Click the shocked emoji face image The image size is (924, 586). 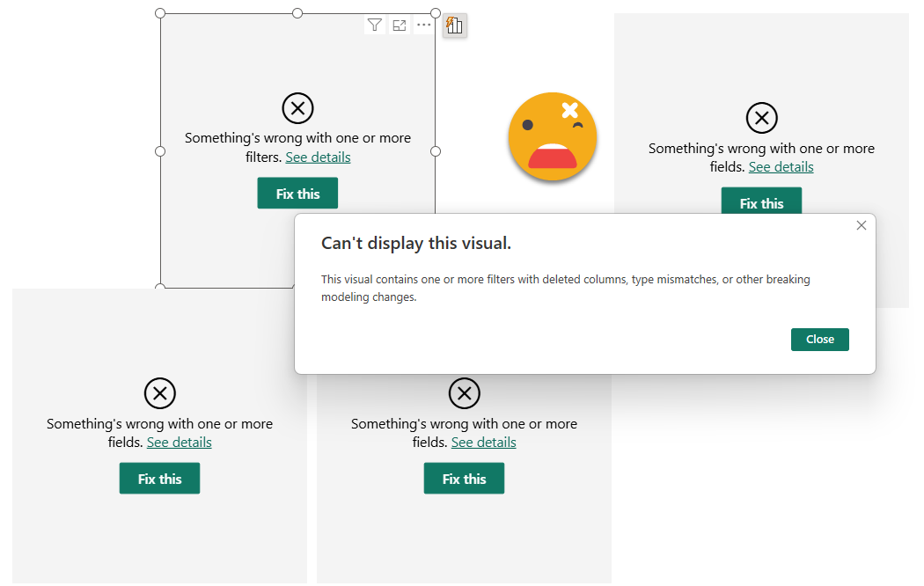point(553,136)
